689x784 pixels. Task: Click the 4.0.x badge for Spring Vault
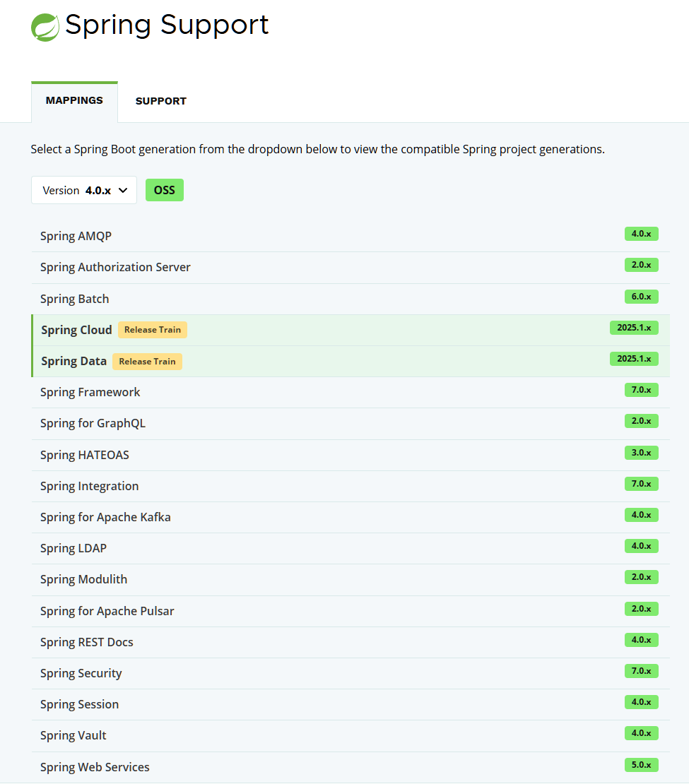click(x=641, y=732)
